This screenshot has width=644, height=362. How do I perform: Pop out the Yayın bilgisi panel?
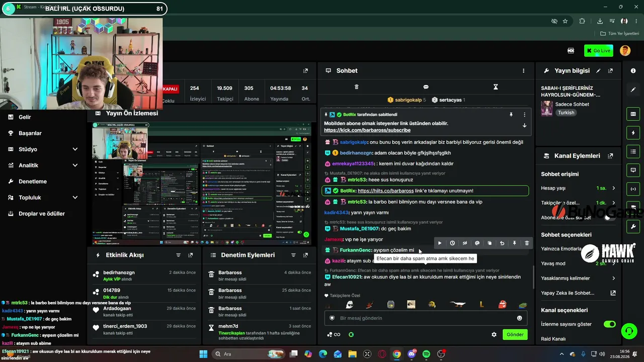click(610, 71)
